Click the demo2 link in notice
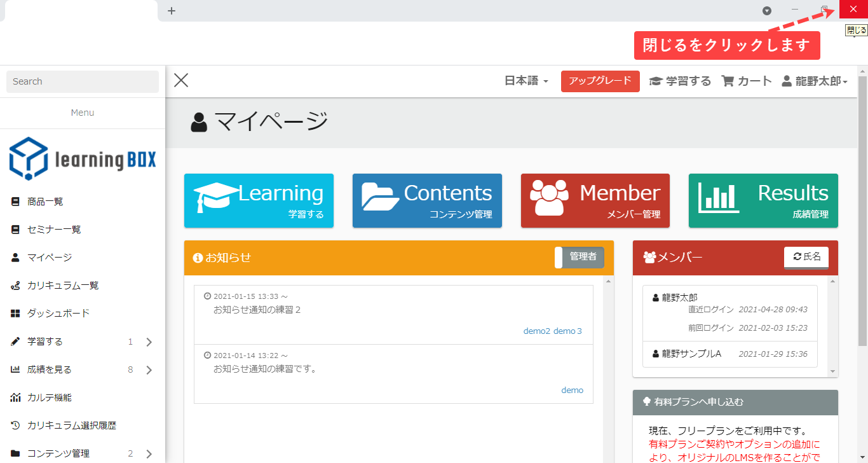This screenshot has height=463, width=868. tap(536, 331)
